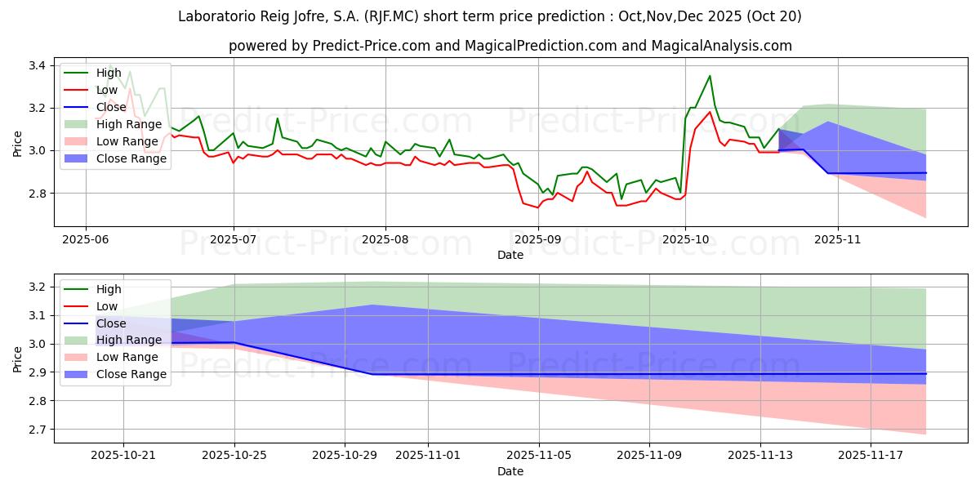Click the powered by Predict-Price.com subtitle
The image size is (980, 490).
[510, 46]
